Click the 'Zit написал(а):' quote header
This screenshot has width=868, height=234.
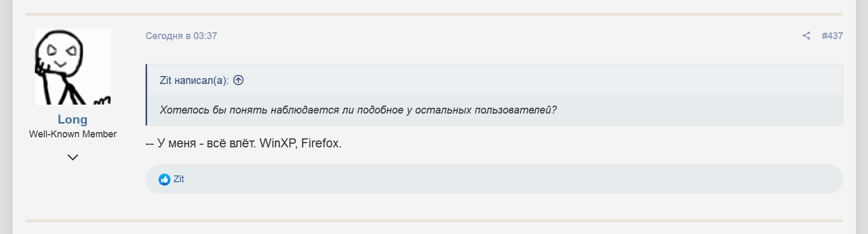coord(194,80)
